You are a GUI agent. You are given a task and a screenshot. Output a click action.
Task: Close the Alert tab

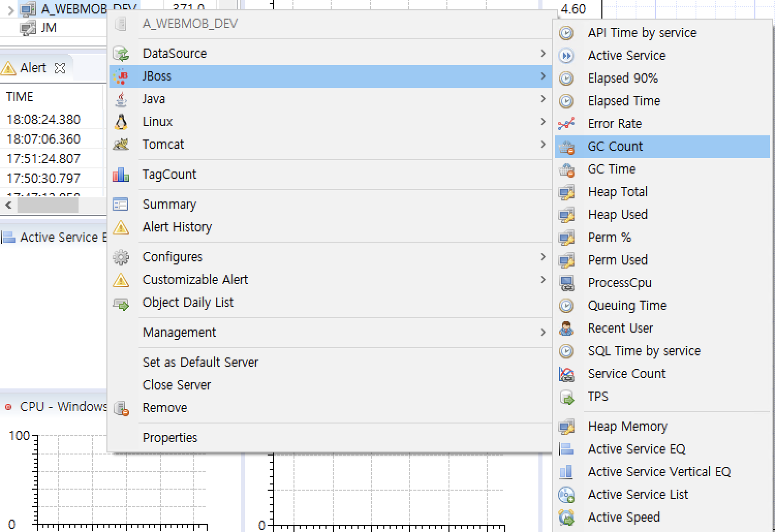coord(60,68)
